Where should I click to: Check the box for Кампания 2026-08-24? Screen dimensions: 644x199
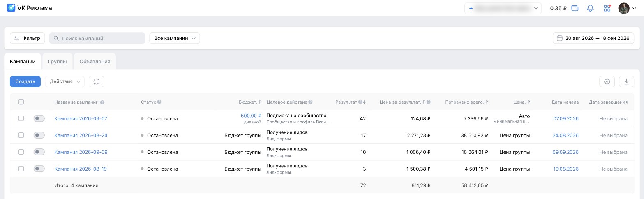pyautogui.click(x=21, y=135)
